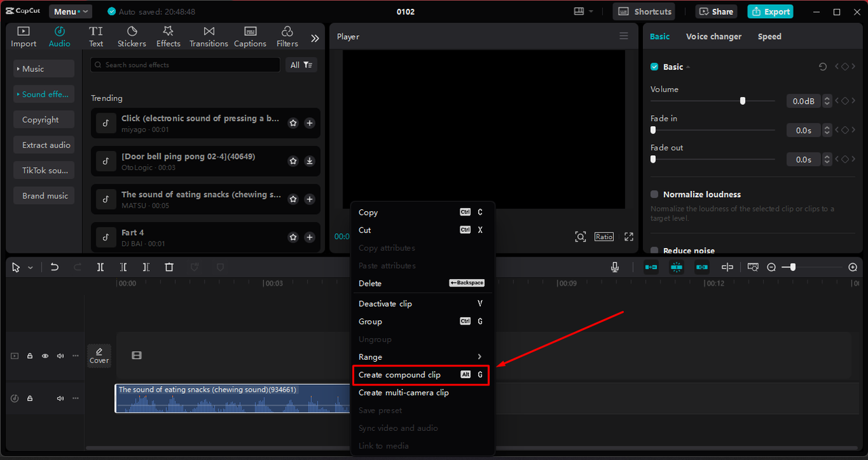This screenshot has width=868, height=460.
Task: Open the Transitions tab
Action: click(209, 37)
